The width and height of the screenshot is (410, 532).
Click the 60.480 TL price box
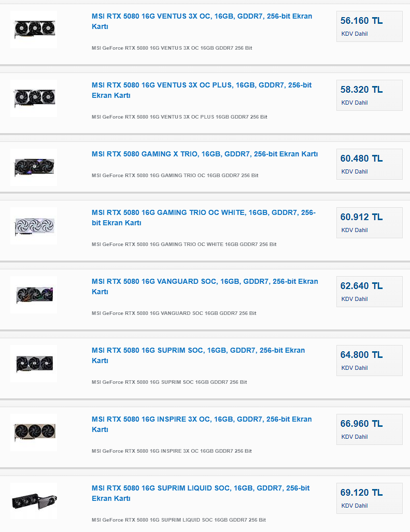pos(369,164)
